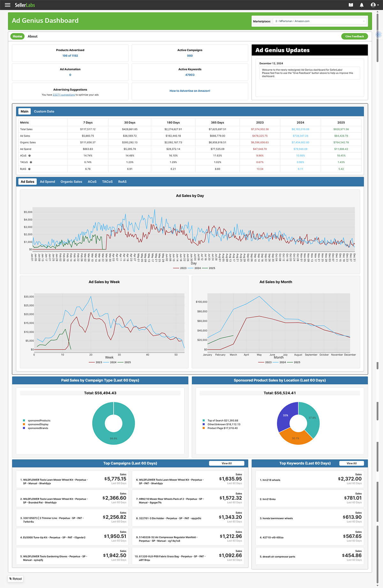Click the 2024 Total Sales value $8,183,010.08

[300, 129]
